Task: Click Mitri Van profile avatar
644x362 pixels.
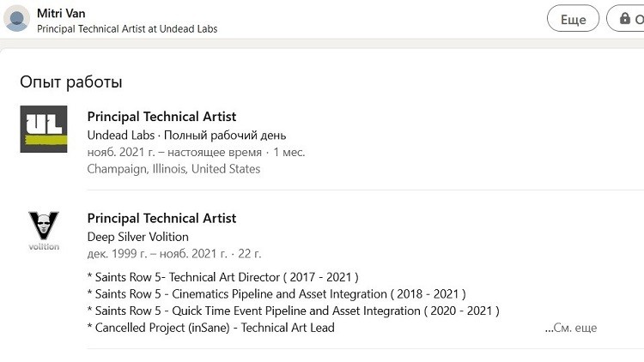Action: tap(16, 19)
